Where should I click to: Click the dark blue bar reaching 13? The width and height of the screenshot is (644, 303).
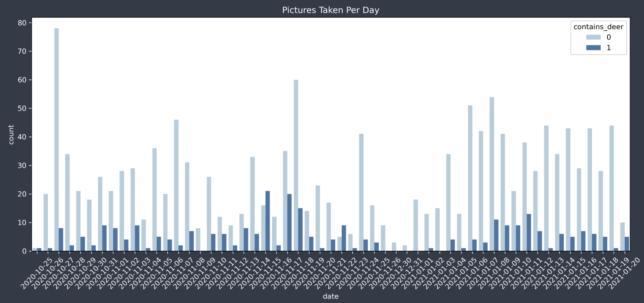pos(529,233)
